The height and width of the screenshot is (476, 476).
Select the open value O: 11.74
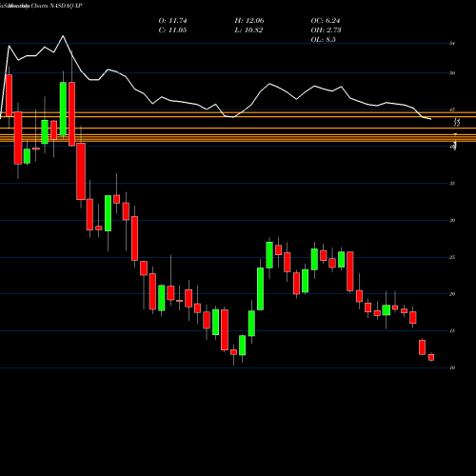[172, 21]
